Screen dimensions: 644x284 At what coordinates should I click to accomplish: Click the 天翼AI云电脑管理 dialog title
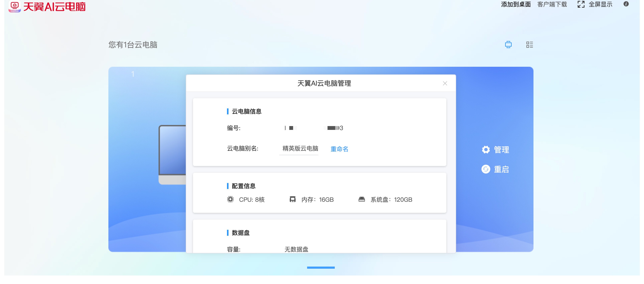[324, 83]
